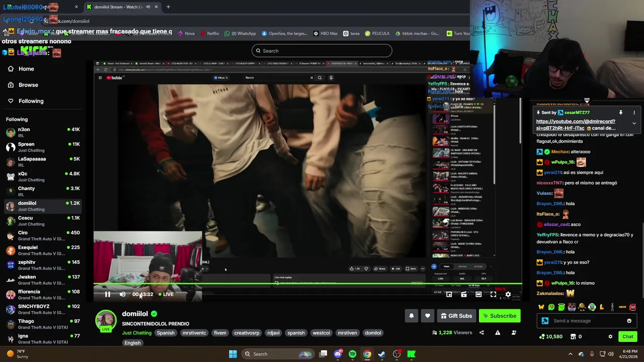
Task: Enable picture-in-picture in the Kick player
Action: click(449, 294)
